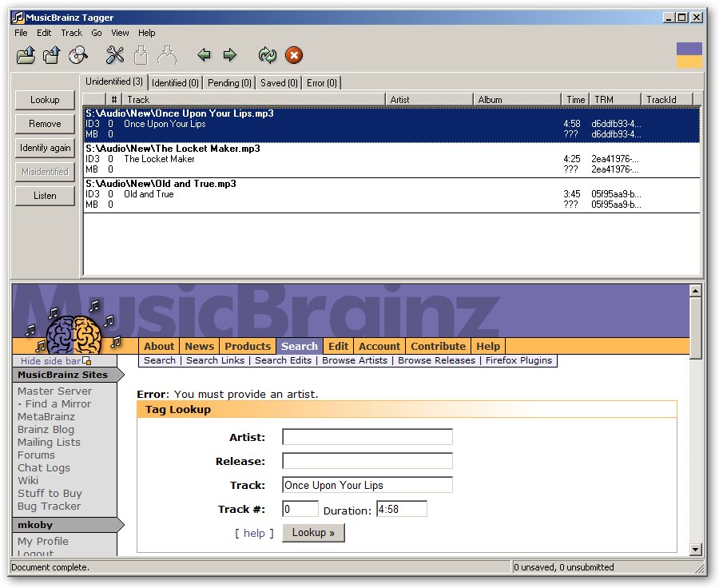Sort the list by Artist column header
This screenshot has height=588, width=719.
[430, 100]
